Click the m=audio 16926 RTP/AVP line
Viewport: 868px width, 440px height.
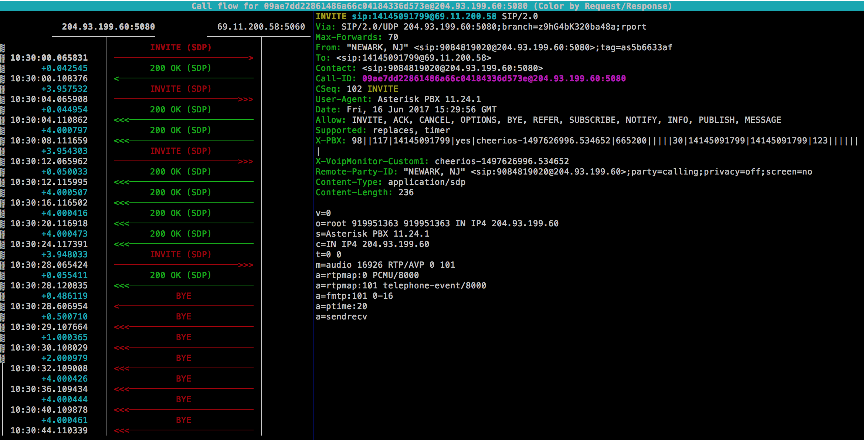click(385, 265)
